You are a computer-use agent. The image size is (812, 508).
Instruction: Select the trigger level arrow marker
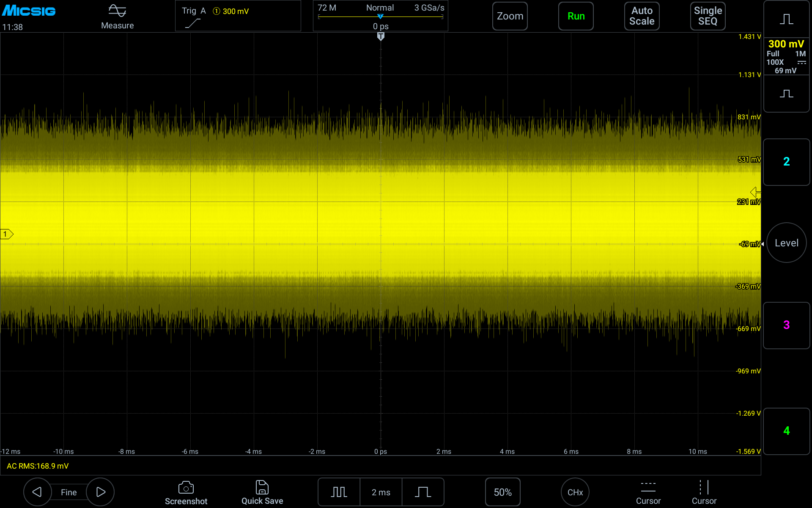point(755,192)
